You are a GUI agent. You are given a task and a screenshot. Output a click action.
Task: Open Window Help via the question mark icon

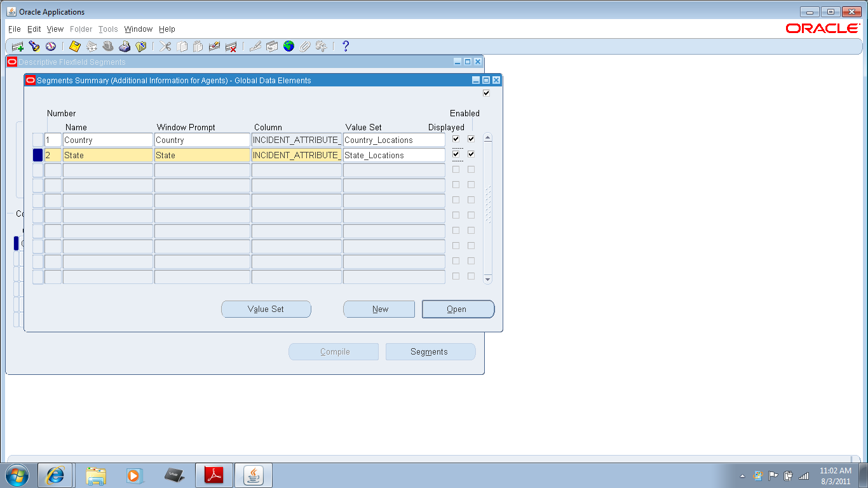(x=345, y=46)
